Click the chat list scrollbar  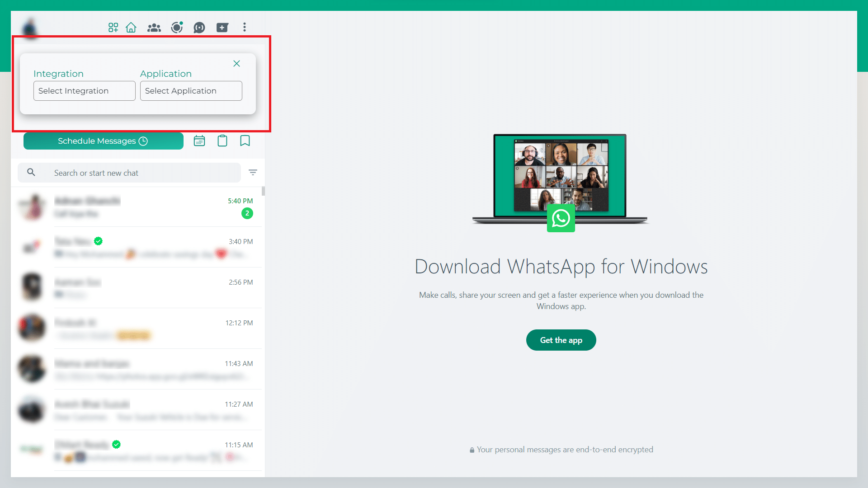[x=263, y=192]
